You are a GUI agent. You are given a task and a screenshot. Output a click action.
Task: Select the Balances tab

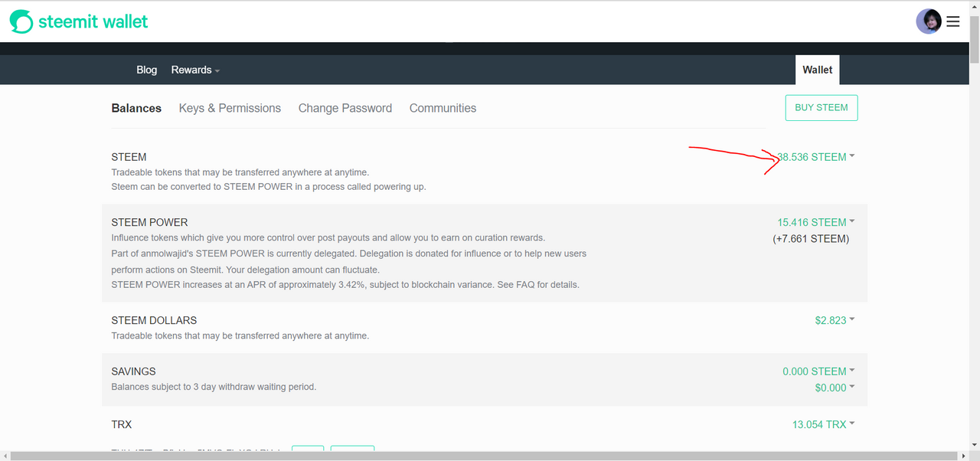136,108
